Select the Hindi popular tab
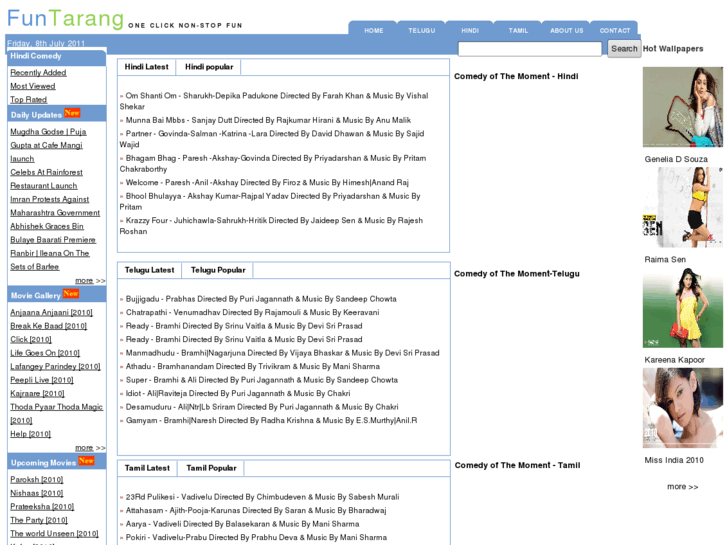This screenshot has width=727, height=545. [x=209, y=67]
